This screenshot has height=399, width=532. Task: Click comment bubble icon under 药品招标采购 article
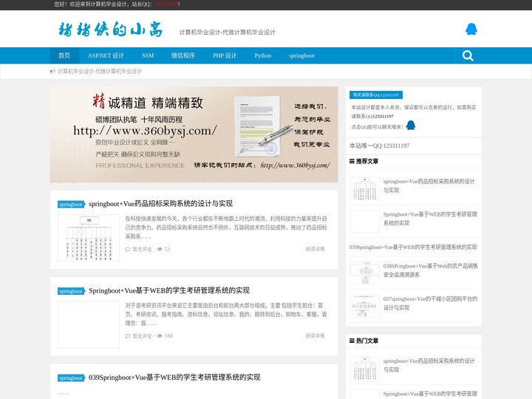pos(128,250)
